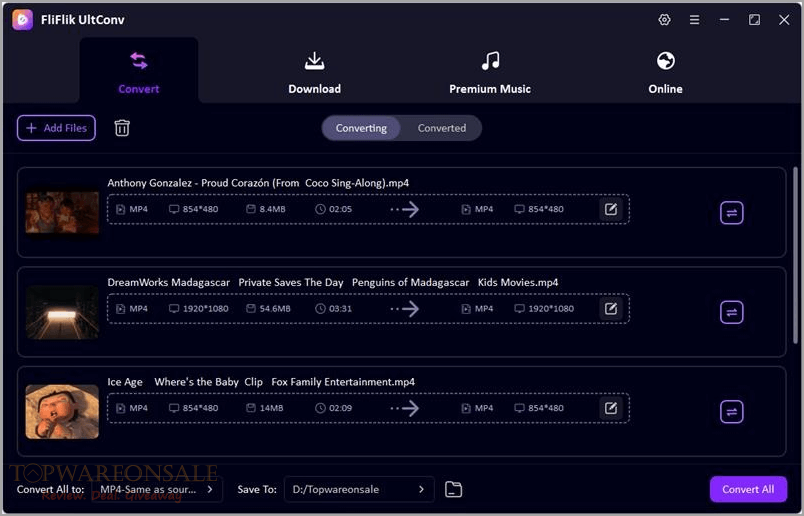Viewport: 804px width, 516px height.
Task: Select the Converting list tab
Action: pos(361,128)
